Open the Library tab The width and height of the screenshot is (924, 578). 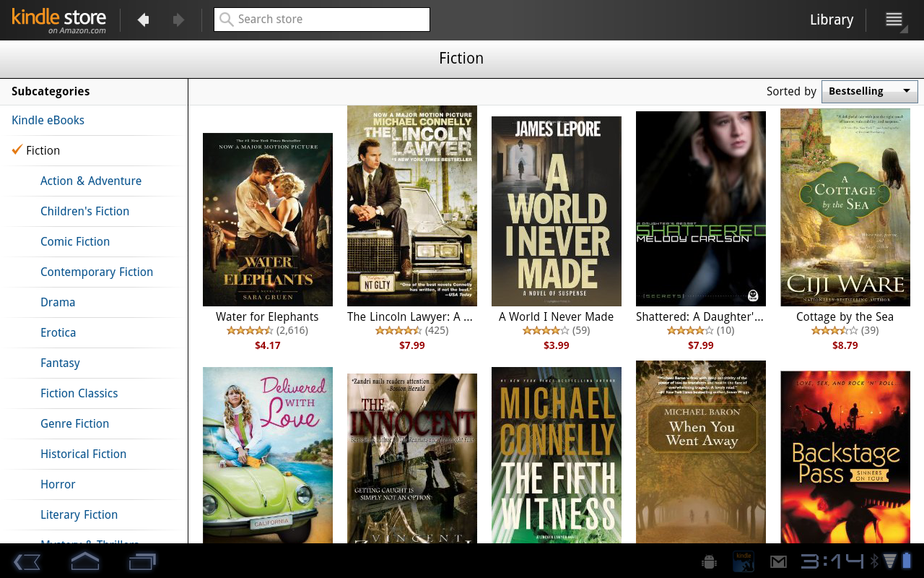click(x=831, y=20)
